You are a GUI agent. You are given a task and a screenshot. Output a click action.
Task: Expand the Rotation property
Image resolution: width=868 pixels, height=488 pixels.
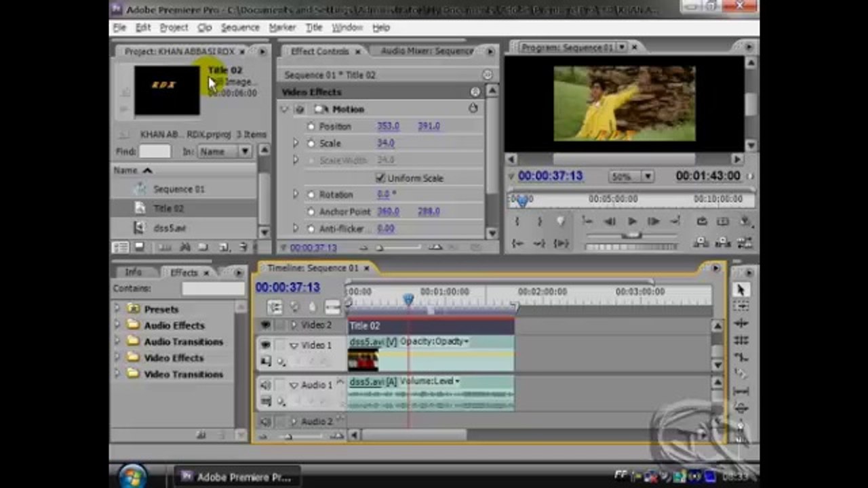coord(296,195)
